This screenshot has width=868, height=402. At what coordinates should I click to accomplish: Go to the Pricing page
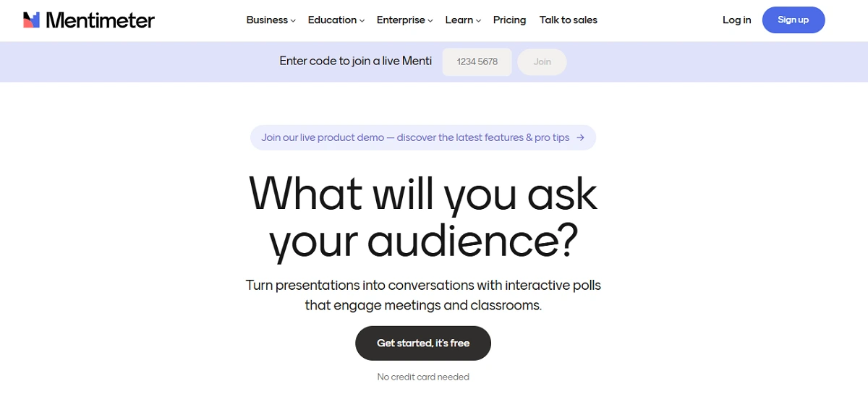click(509, 20)
